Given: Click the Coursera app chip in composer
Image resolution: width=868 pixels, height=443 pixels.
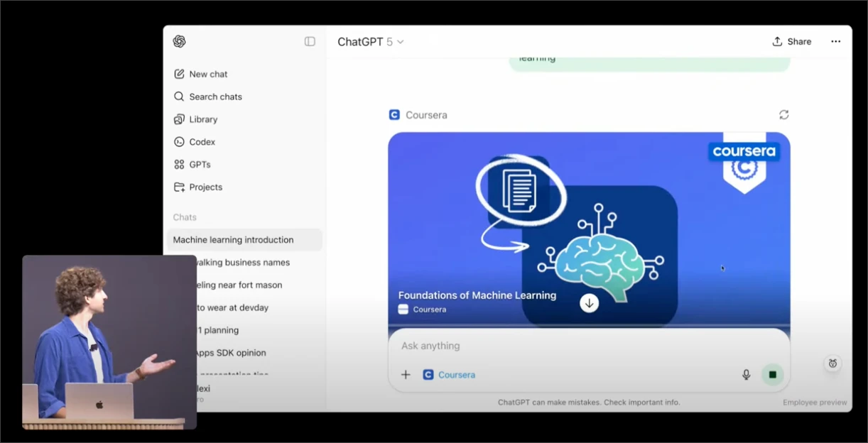Looking at the screenshot, I should coord(450,375).
